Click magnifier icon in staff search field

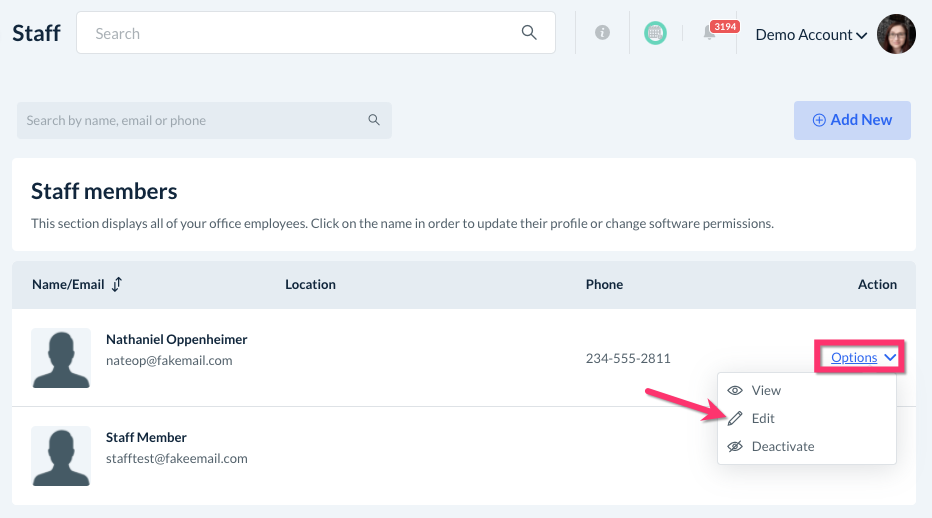[374, 120]
